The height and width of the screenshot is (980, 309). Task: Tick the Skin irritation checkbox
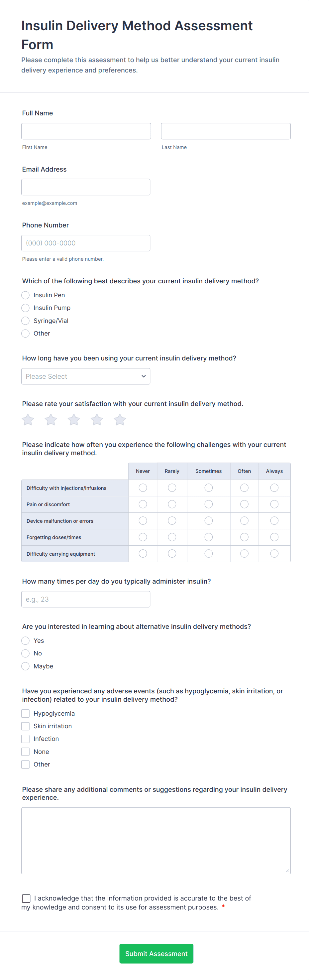click(x=26, y=726)
